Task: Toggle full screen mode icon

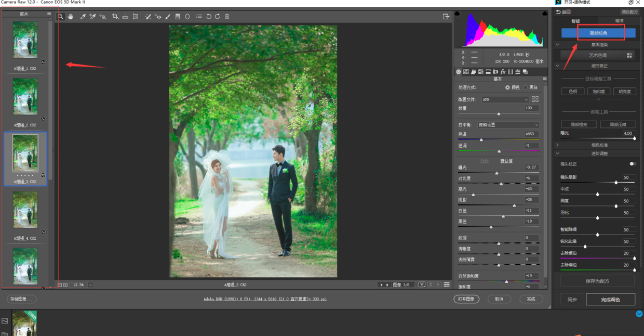Action: click(446, 17)
